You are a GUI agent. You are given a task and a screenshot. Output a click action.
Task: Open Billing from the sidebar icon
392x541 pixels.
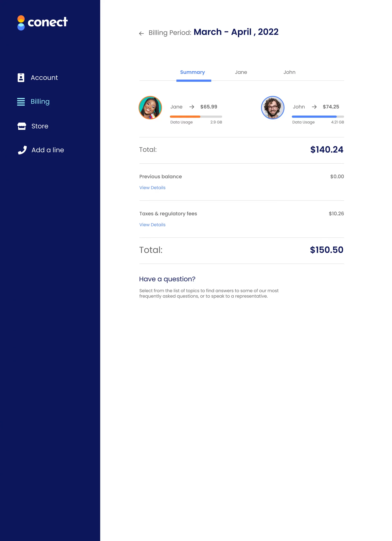21,102
